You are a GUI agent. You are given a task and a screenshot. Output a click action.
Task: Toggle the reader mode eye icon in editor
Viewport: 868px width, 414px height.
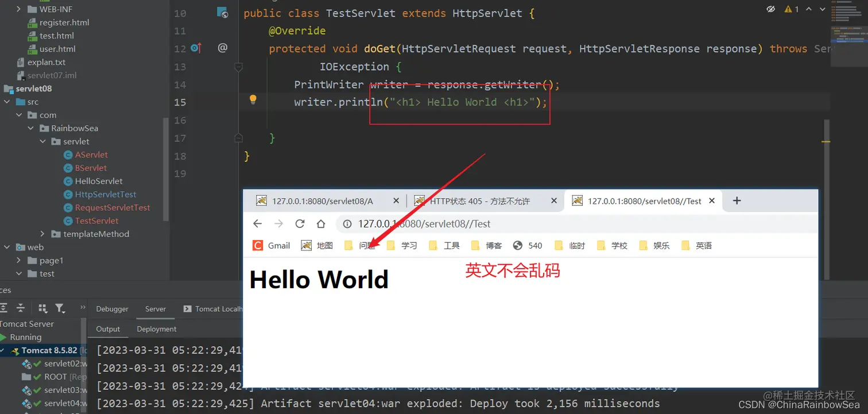tap(770, 9)
